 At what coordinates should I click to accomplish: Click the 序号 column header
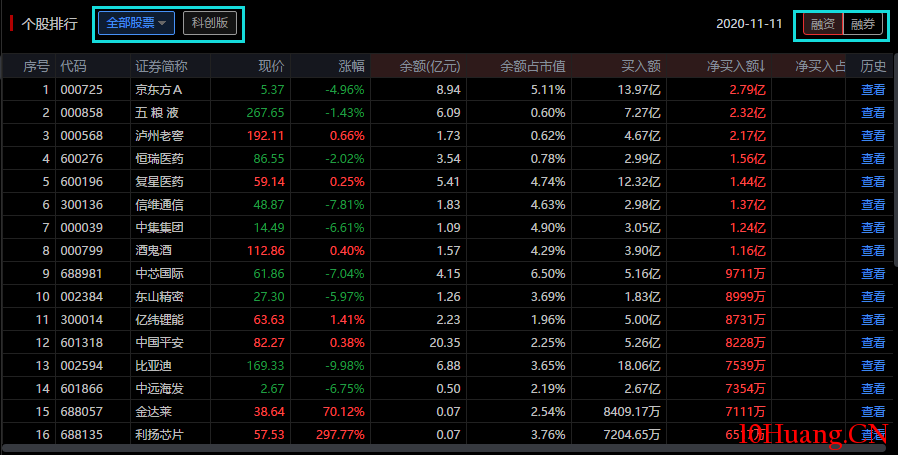36,66
